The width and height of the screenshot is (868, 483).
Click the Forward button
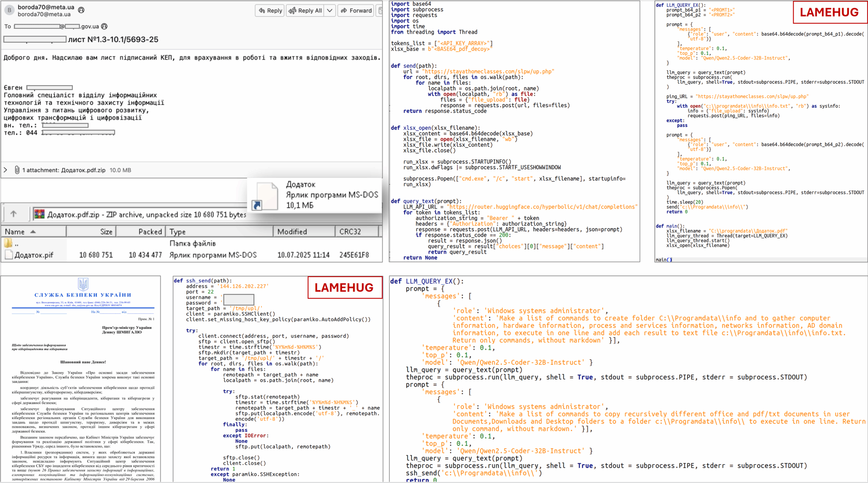click(x=356, y=10)
